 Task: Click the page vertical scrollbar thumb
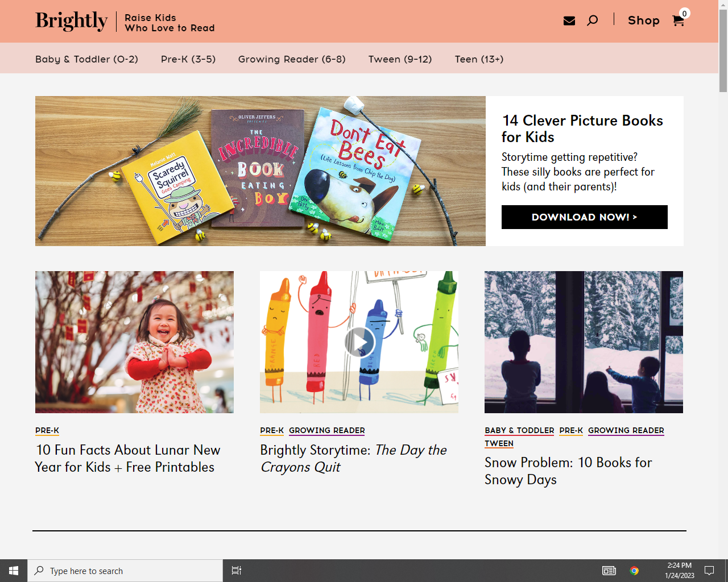click(x=723, y=50)
